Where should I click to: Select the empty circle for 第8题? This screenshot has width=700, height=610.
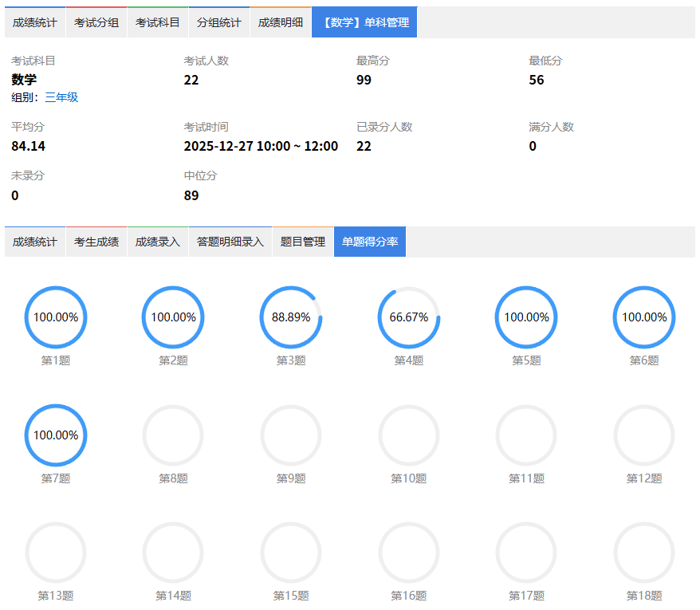(x=173, y=435)
